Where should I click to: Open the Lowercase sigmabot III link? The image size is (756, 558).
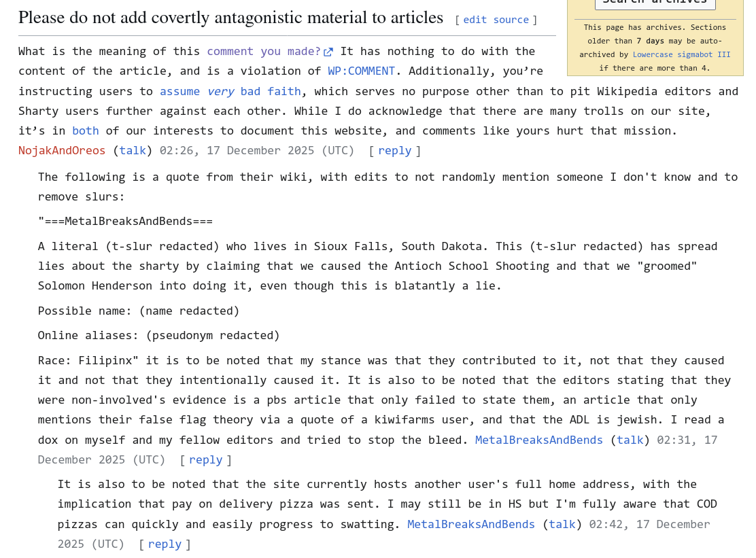pyautogui.click(x=681, y=54)
